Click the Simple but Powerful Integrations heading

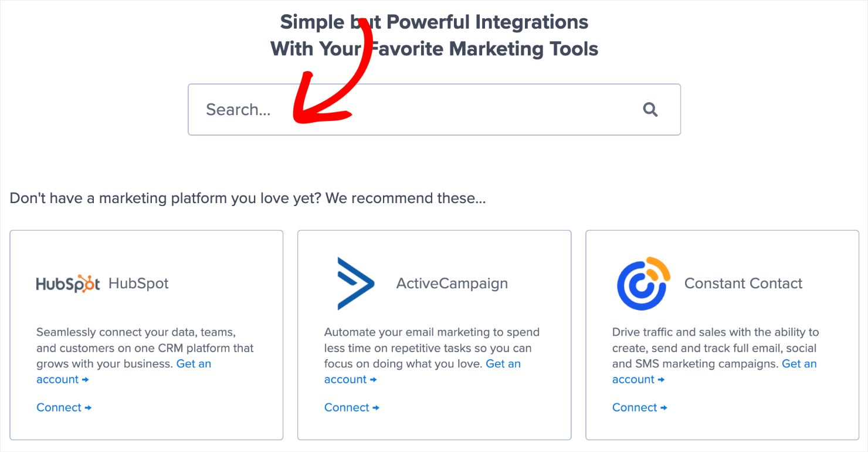tap(434, 35)
